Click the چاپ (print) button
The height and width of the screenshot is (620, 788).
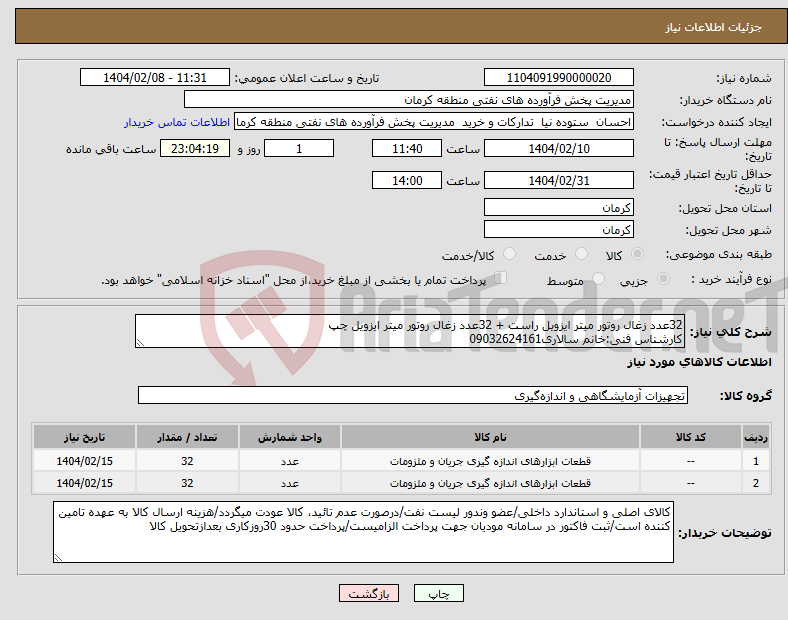pos(438,593)
